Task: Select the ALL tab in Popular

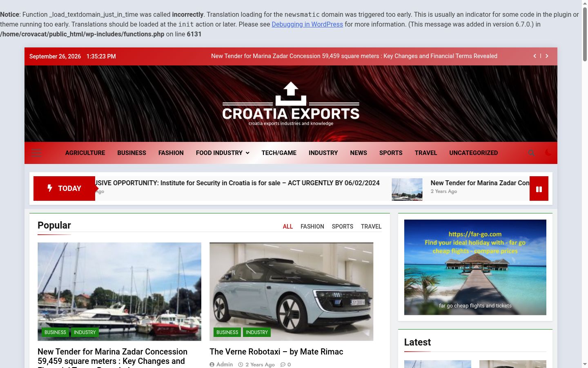Action: [x=288, y=227]
